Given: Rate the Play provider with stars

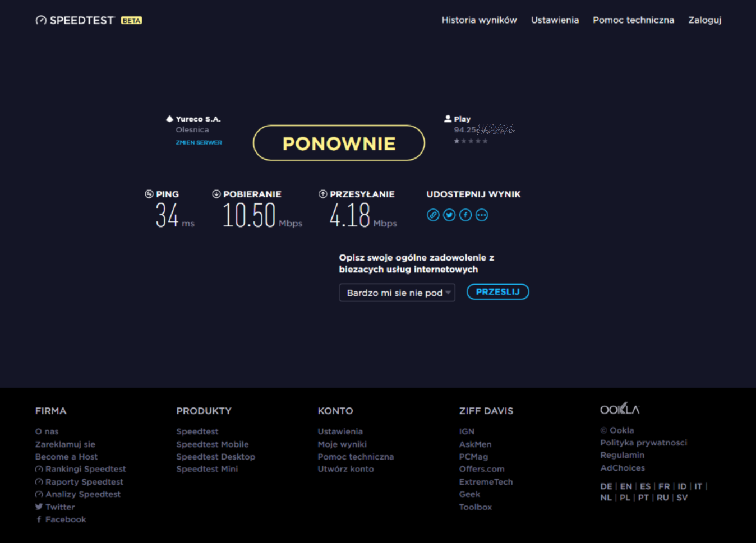Looking at the screenshot, I should [x=471, y=141].
